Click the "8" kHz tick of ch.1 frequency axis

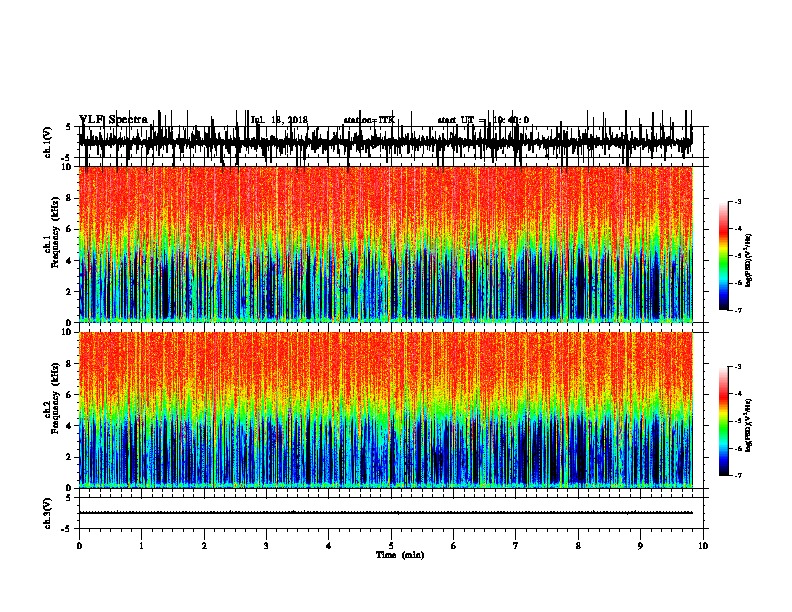(69, 198)
